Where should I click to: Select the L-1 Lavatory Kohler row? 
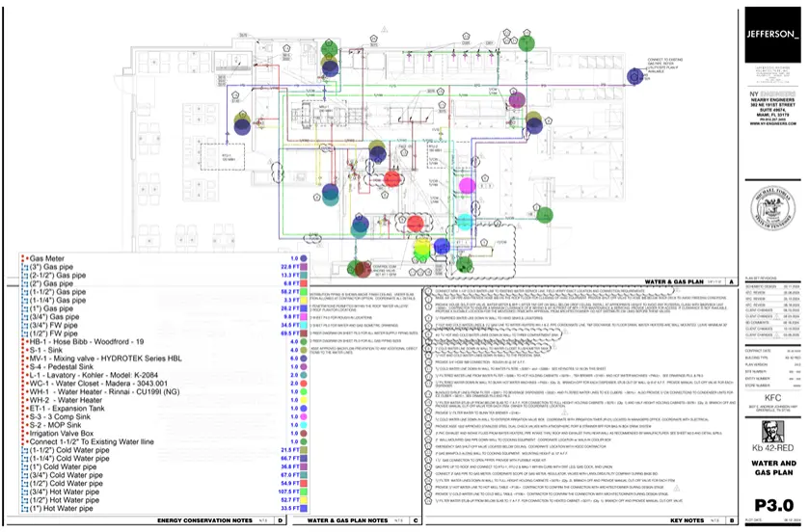click(x=164, y=375)
